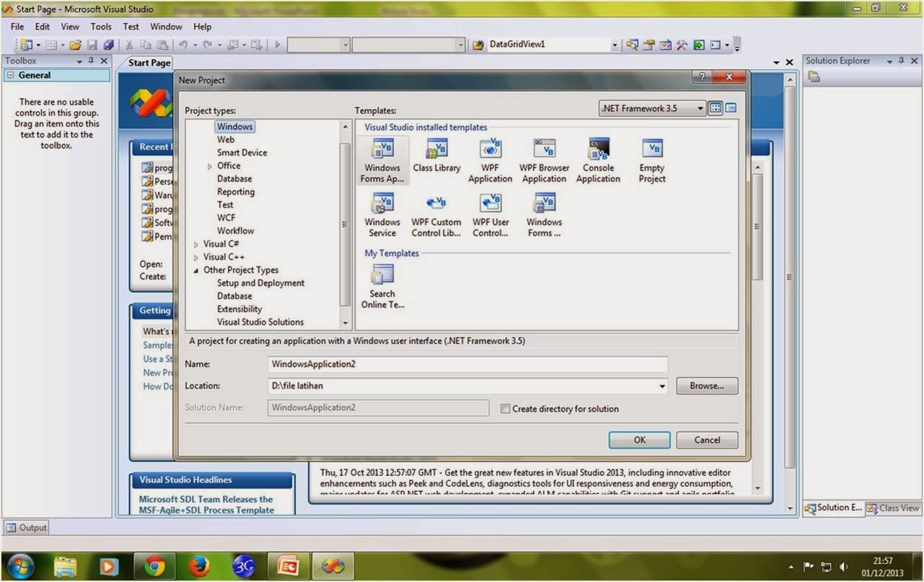924x582 pixels.
Task: Select the Class Library template
Action: [436, 156]
